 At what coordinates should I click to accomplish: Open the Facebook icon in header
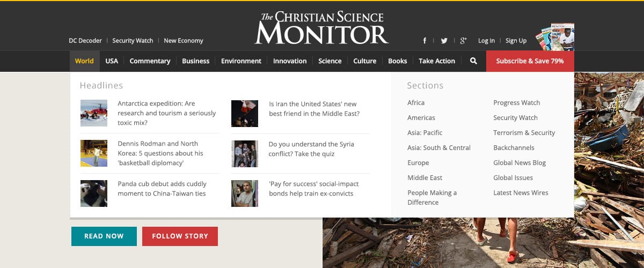425,41
